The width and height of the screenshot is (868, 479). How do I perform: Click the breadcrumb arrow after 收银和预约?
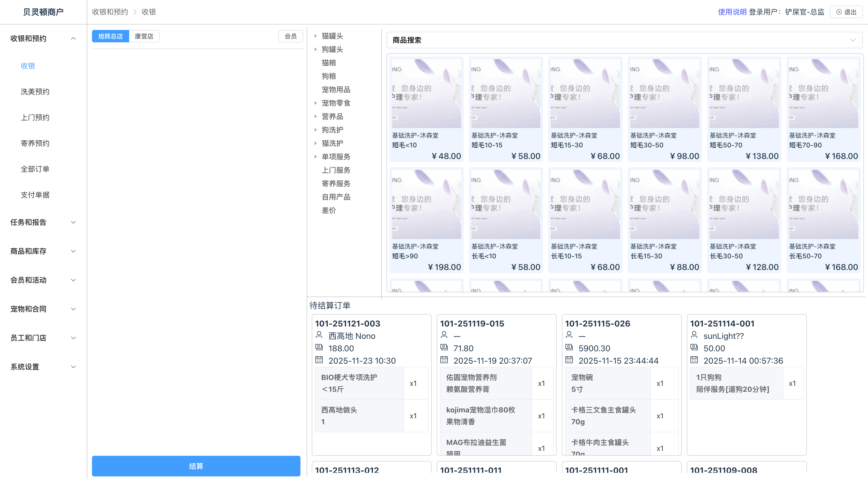135,12
